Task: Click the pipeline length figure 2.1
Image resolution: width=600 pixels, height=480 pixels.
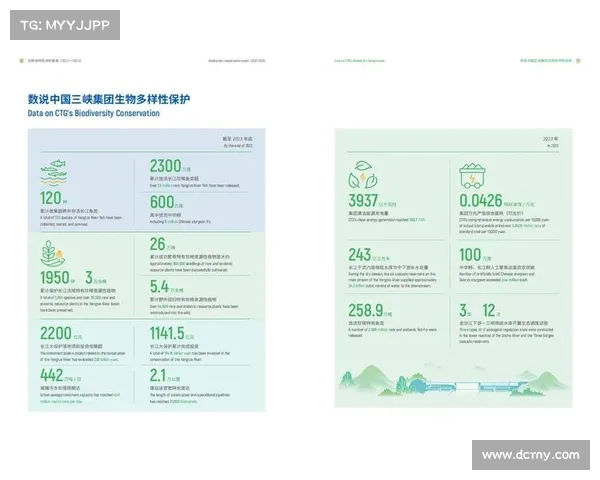Action: [158, 376]
